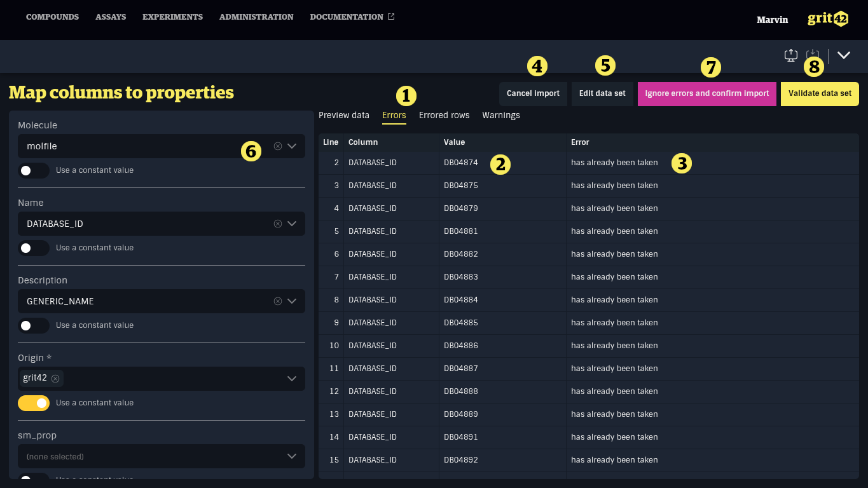Viewport: 868px width, 488px height.
Task: Click the Line column header
Action: (331, 142)
